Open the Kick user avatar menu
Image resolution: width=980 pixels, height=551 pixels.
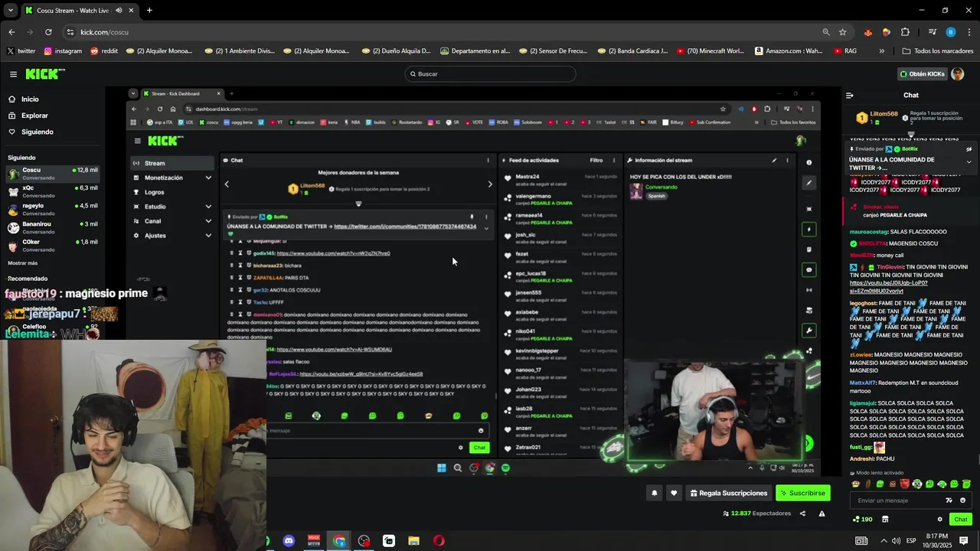[957, 74]
